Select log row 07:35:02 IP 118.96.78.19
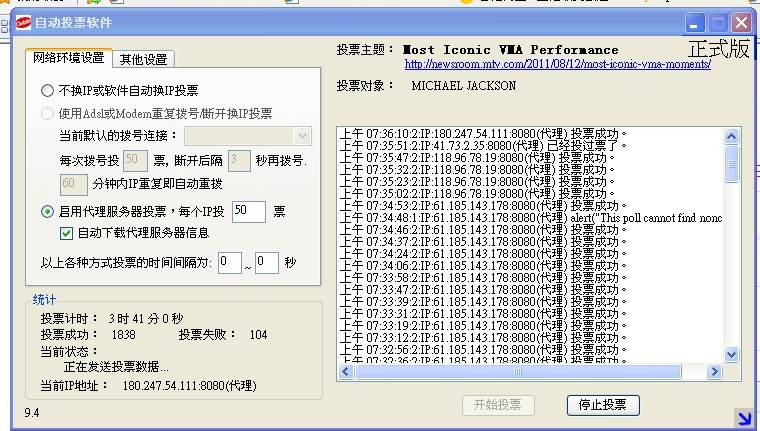This screenshot has width=760, height=431. (x=477, y=193)
